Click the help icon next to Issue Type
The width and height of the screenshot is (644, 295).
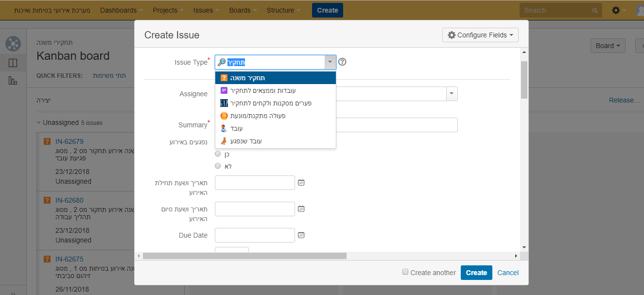342,62
